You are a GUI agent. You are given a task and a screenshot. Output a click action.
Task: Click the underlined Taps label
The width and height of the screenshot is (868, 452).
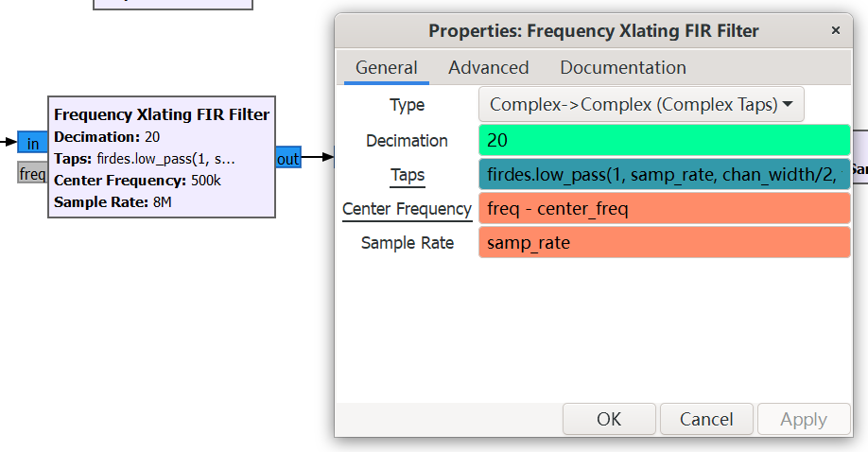pos(408,175)
